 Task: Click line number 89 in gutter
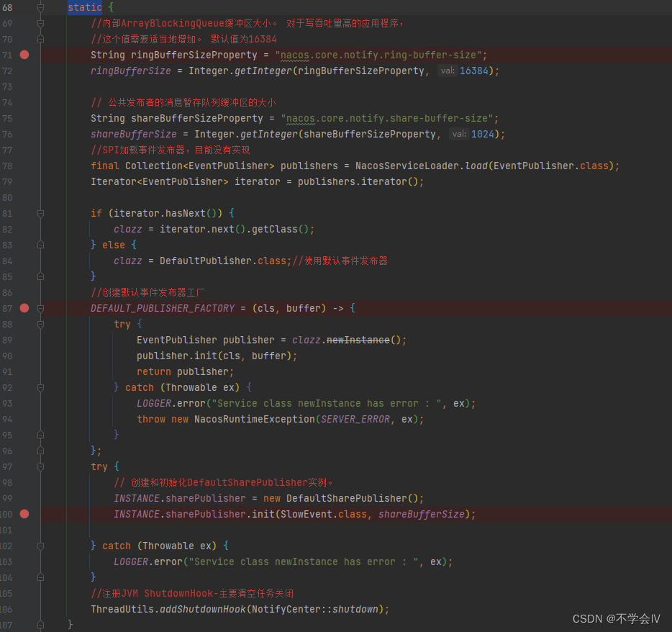click(7, 340)
